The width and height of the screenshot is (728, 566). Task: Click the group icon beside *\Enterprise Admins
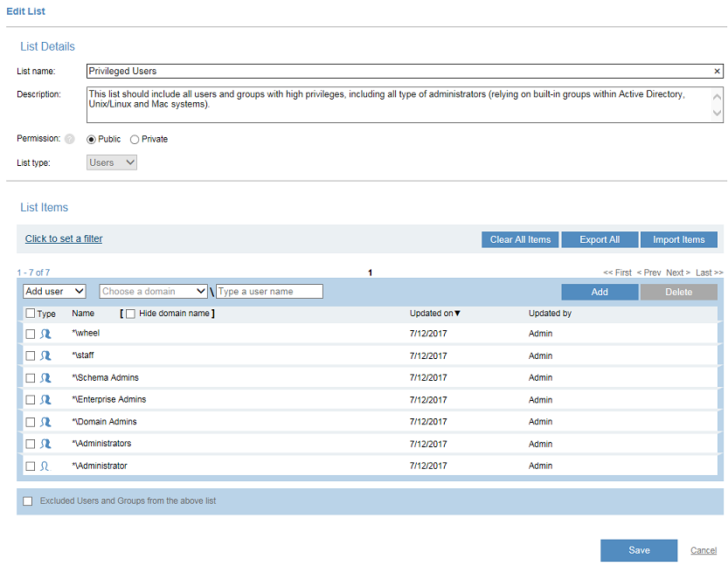click(x=45, y=400)
